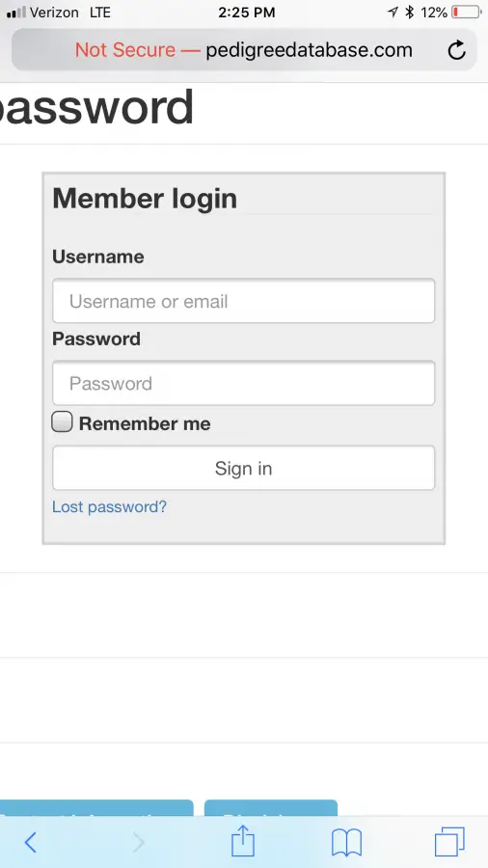Tap the Bluetooth icon in status bar
Screen dimensions: 488x868
[x=410, y=13]
